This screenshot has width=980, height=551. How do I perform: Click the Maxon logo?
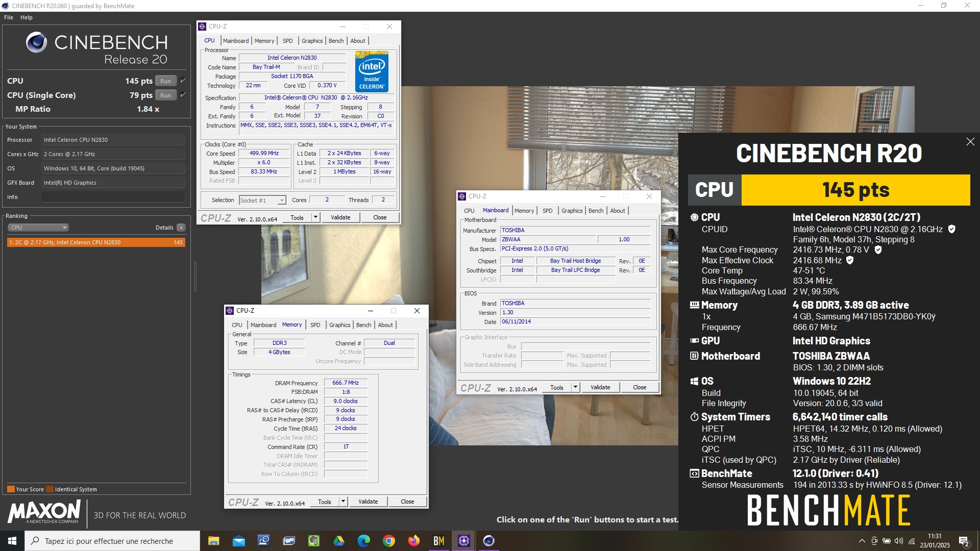(44, 512)
